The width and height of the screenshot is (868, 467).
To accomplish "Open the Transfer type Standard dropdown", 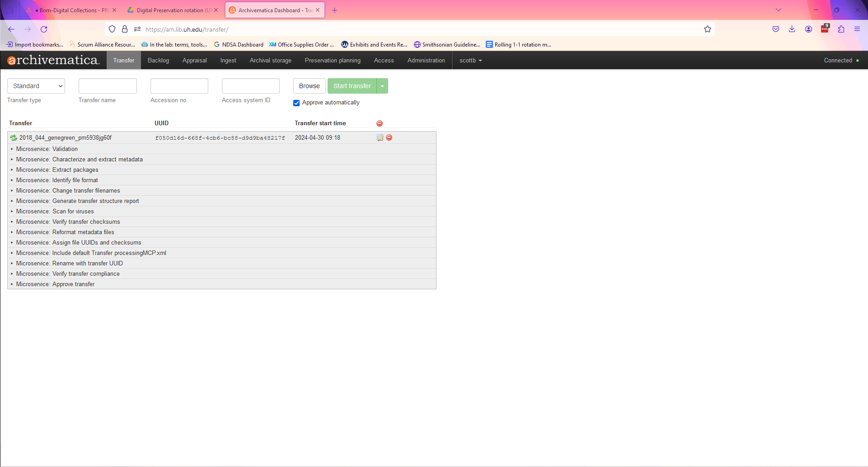I will pyautogui.click(x=36, y=86).
